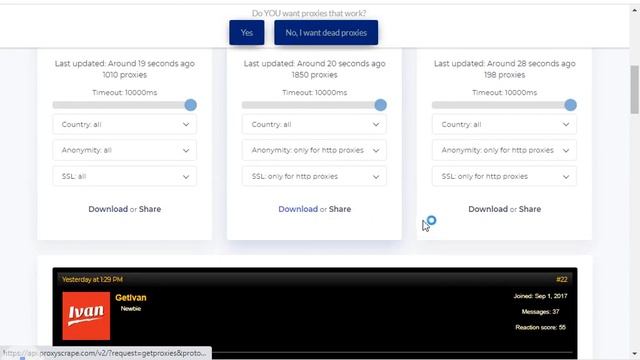Open Country dropdown in 1850 proxies card
This screenshot has width=640, height=360.
click(x=314, y=124)
